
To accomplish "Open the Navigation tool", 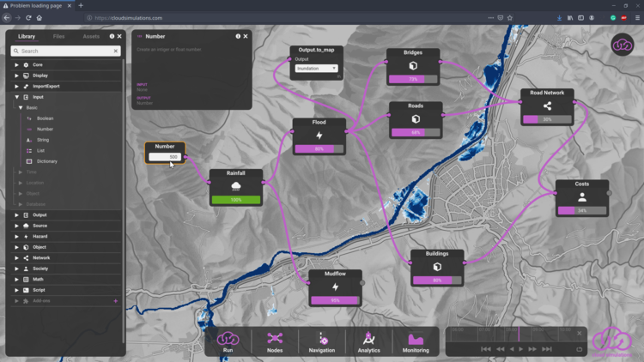I will [322, 342].
